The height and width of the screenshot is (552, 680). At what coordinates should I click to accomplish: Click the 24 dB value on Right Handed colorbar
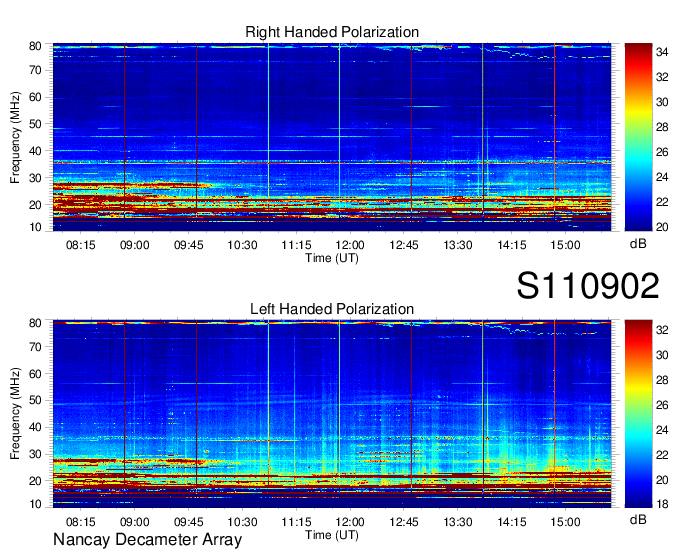[x=662, y=177]
